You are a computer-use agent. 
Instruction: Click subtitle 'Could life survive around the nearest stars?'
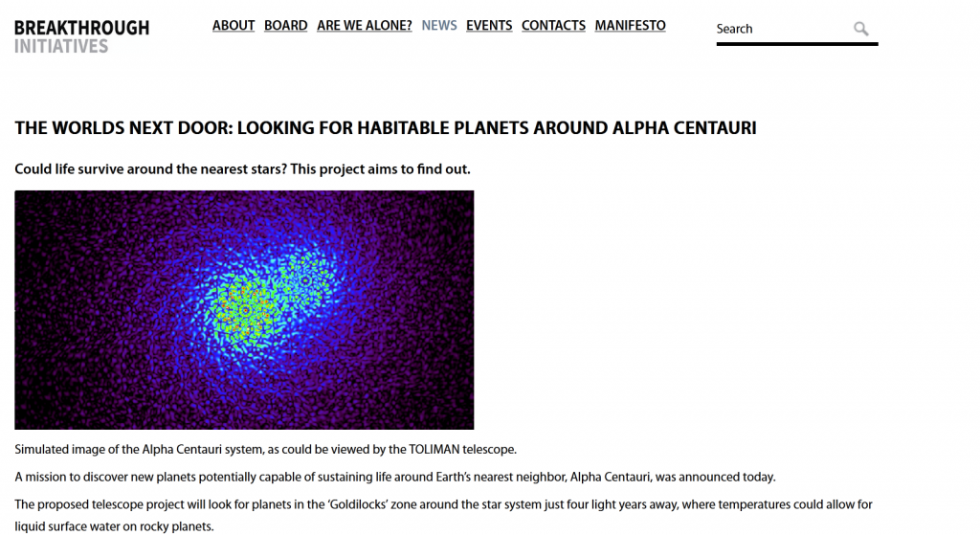242,169
